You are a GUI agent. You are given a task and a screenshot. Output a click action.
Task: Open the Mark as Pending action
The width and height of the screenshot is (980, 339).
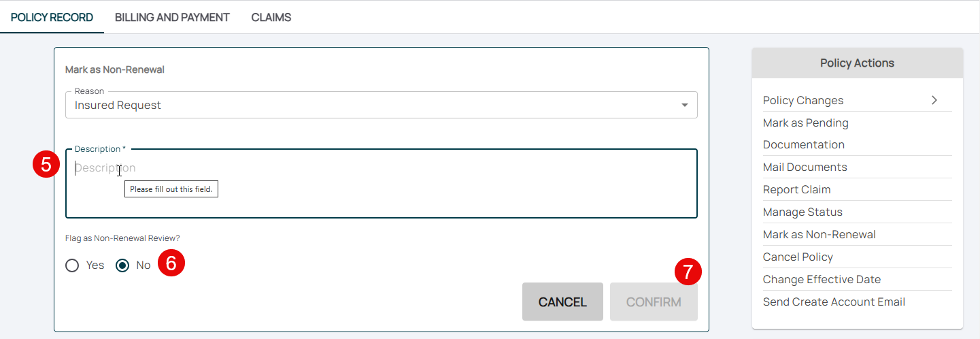point(805,123)
